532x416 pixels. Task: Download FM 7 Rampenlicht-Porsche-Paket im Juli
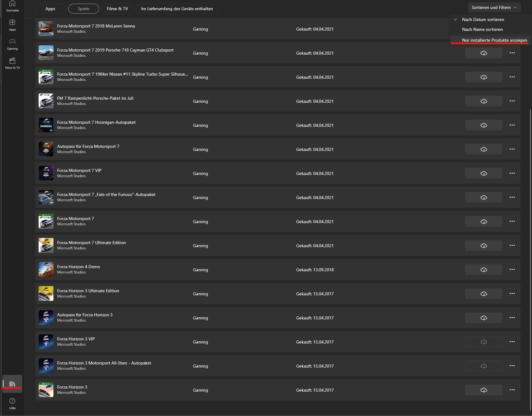484,101
